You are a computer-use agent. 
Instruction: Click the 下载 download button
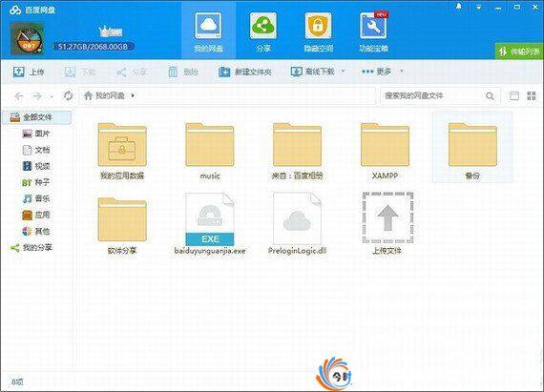(x=80, y=72)
